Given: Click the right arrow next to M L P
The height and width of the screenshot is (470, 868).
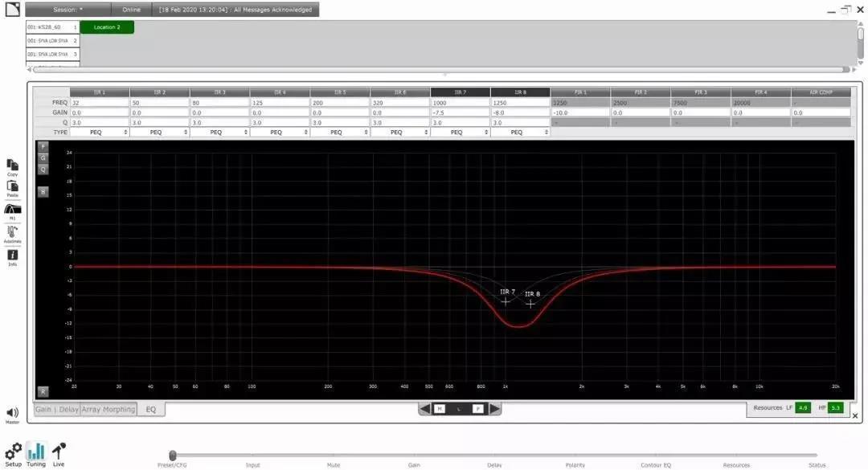Looking at the screenshot, I should coord(494,409).
